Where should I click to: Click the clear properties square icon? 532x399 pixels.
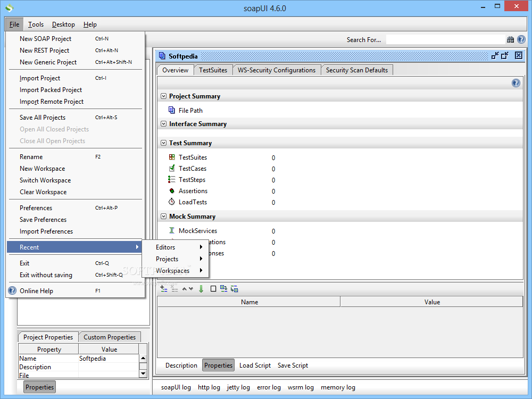[213, 289]
